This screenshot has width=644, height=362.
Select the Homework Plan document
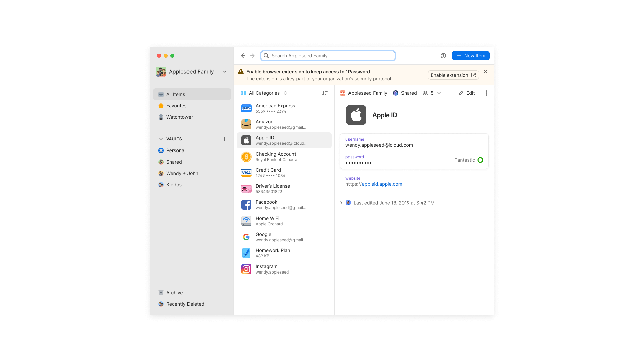tap(284, 253)
